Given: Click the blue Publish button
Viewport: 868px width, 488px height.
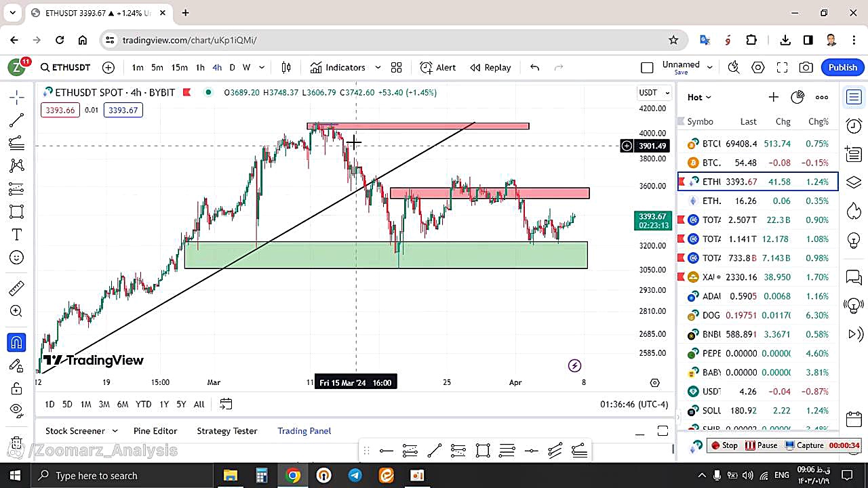Looking at the screenshot, I should 843,67.
